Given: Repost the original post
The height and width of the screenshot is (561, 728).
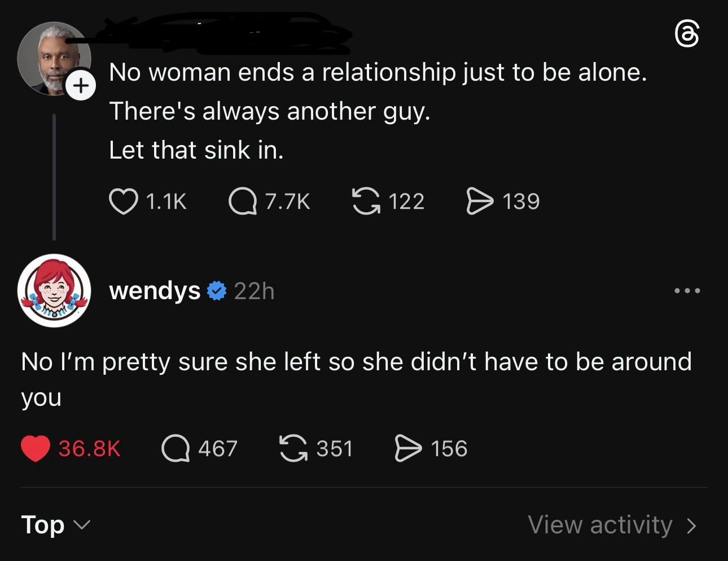Looking at the screenshot, I should [366, 201].
